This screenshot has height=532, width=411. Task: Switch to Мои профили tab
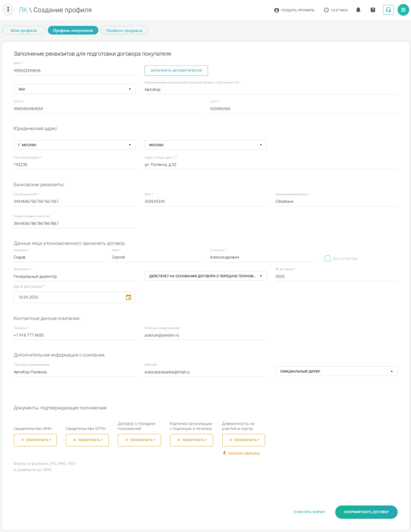pyautogui.click(x=24, y=30)
